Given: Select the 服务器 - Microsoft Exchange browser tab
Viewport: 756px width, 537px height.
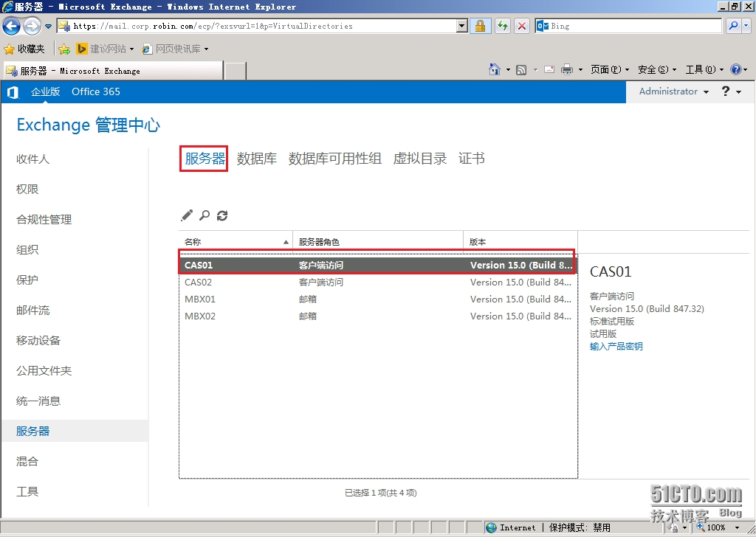Looking at the screenshot, I should point(113,71).
